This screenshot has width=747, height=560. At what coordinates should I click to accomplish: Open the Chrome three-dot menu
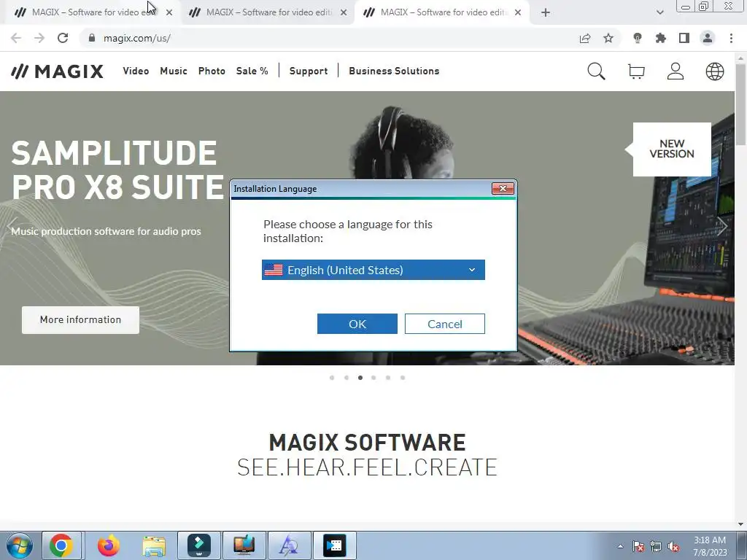(x=731, y=38)
